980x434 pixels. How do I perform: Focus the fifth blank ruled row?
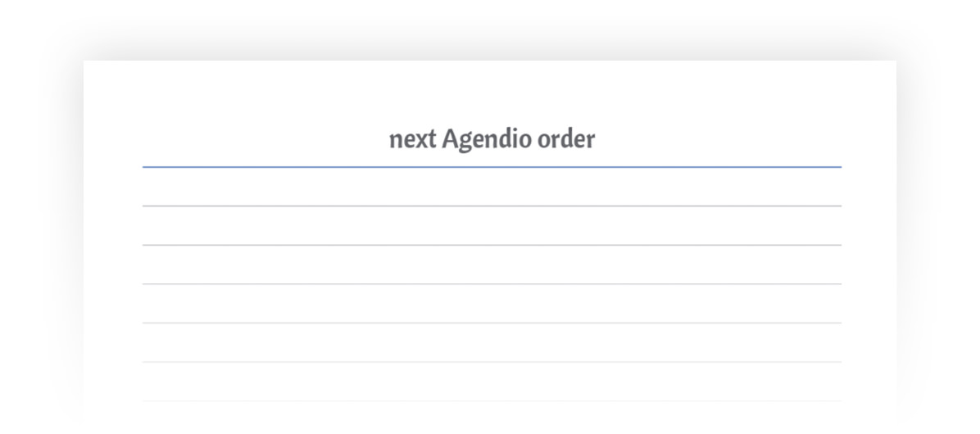pyautogui.click(x=492, y=343)
